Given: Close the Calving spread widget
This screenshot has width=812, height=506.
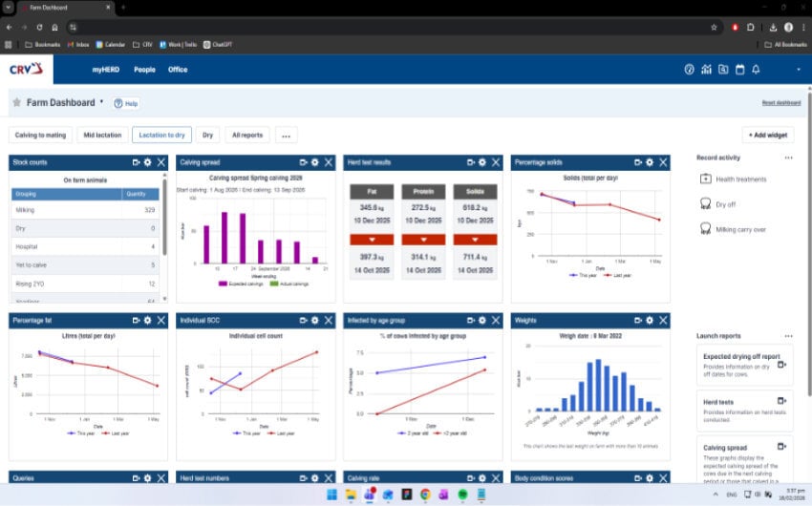Looking at the screenshot, I should click(x=329, y=163).
